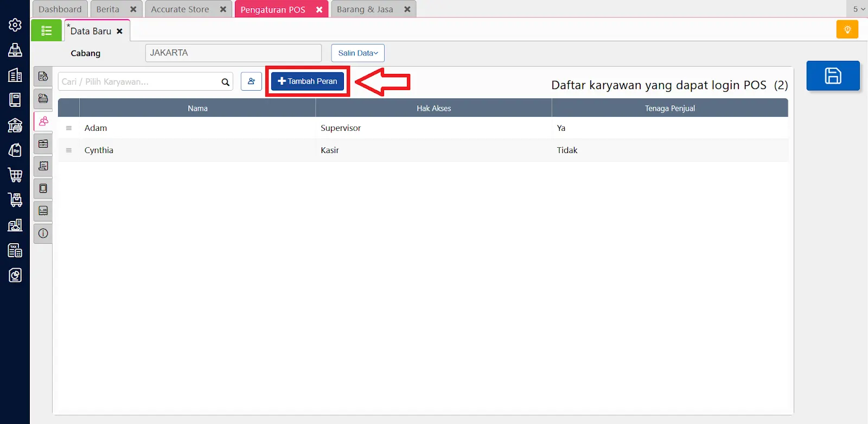Click the Hak Akses column header
Screen dimensions: 868x424
(433, 108)
